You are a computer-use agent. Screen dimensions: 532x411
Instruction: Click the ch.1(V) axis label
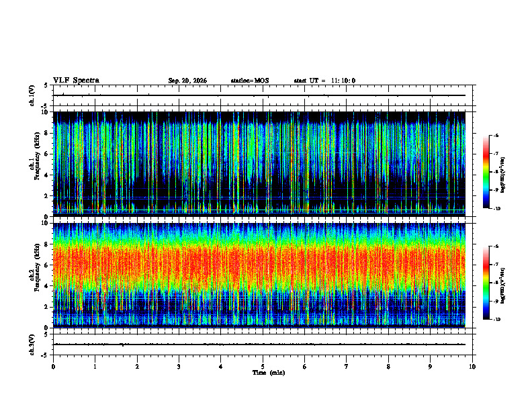(32, 95)
